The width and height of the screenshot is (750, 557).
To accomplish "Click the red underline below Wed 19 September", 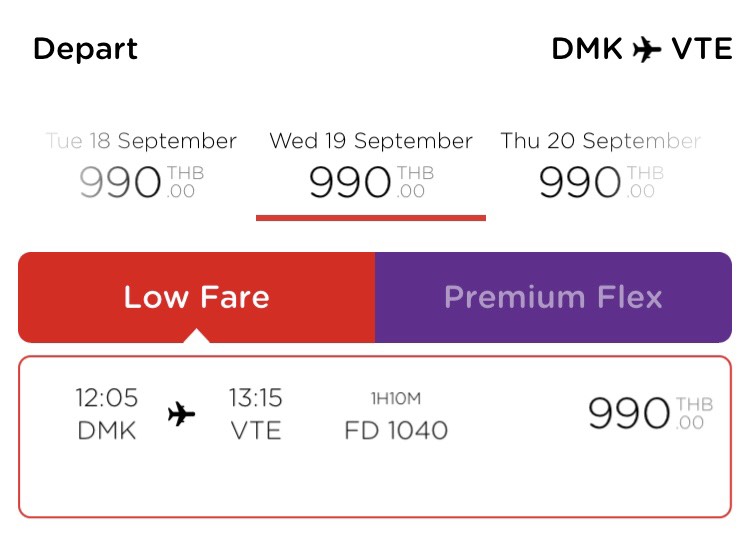I will pyautogui.click(x=371, y=218).
